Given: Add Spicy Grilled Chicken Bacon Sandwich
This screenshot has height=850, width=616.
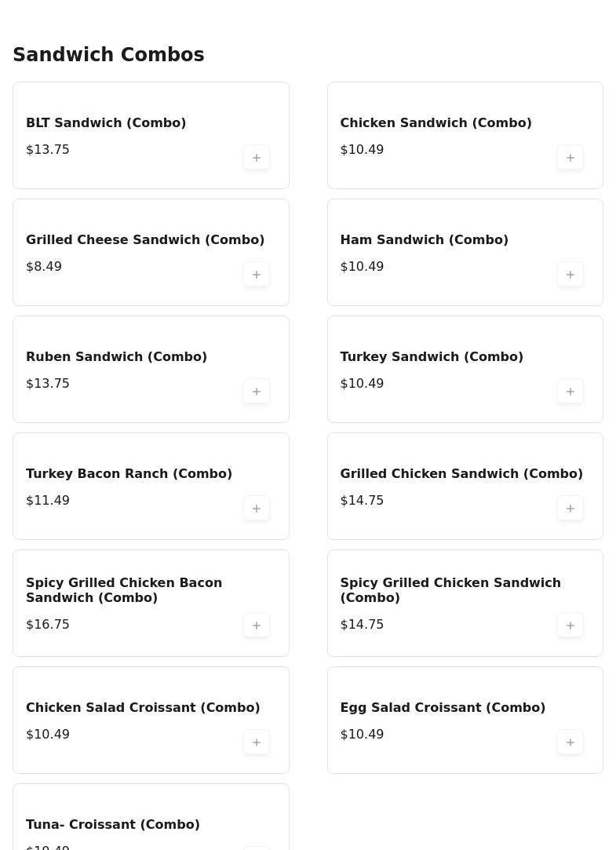Looking at the screenshot, I should click(257, 626).
